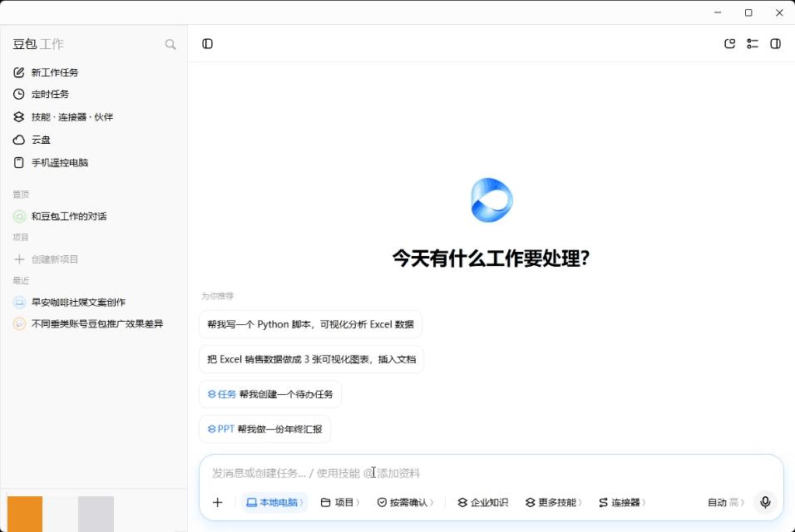Expand 更多技能 options
Viewport: 795px width, 532px height.
[554, 503]
